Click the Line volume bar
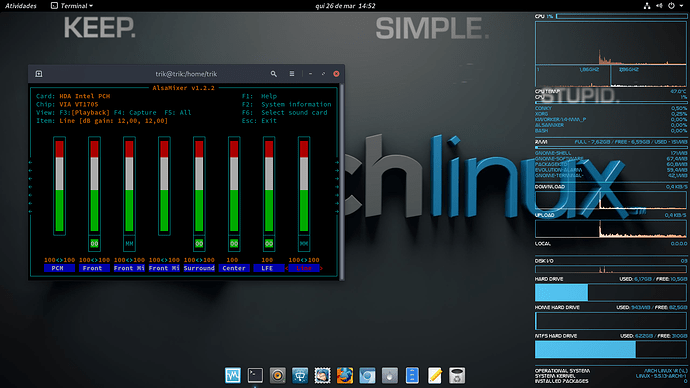Image resolution: width=690 pixels, height=388 pixels. click(x=304, y=186)
